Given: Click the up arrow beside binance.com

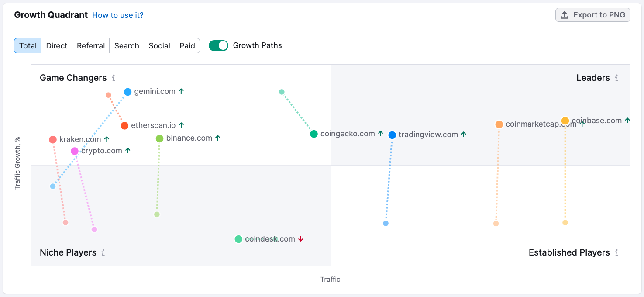Looking at the screenshot, I should click(218, 138).
